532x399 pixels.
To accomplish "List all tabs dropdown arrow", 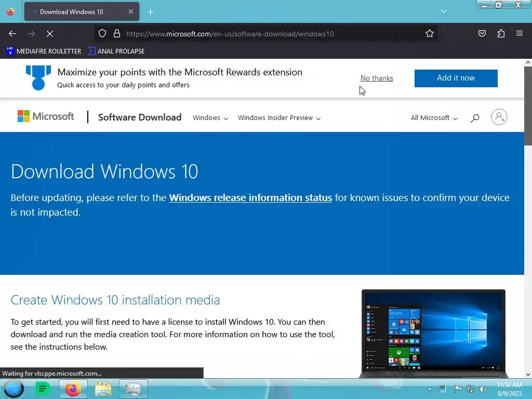I will [444, 11].
